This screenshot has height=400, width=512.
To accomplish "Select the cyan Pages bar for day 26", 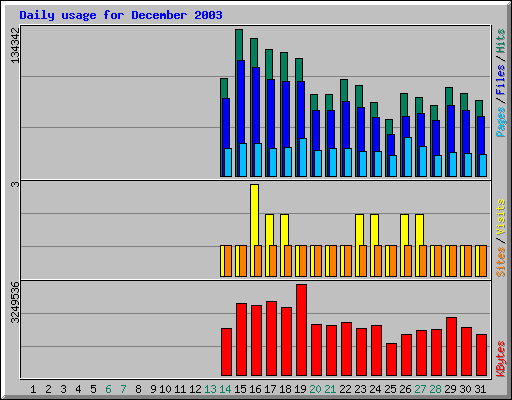I will click(408, 157).
